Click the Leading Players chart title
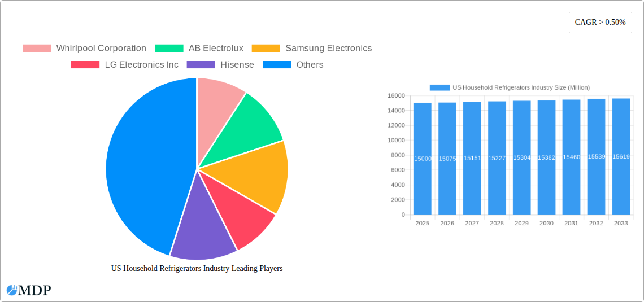The width and height of the screenshot is (644, 302). click(197, 268)
